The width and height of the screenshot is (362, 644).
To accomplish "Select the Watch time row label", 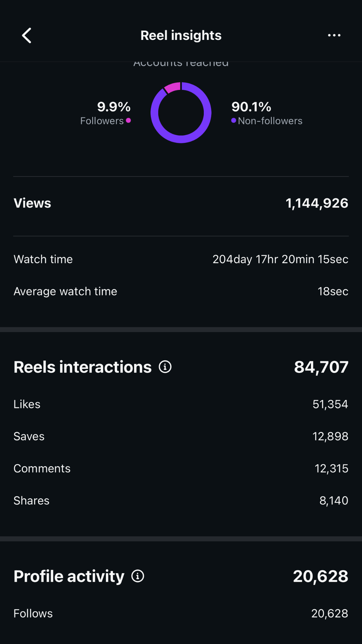I will (x=43, y=259).
